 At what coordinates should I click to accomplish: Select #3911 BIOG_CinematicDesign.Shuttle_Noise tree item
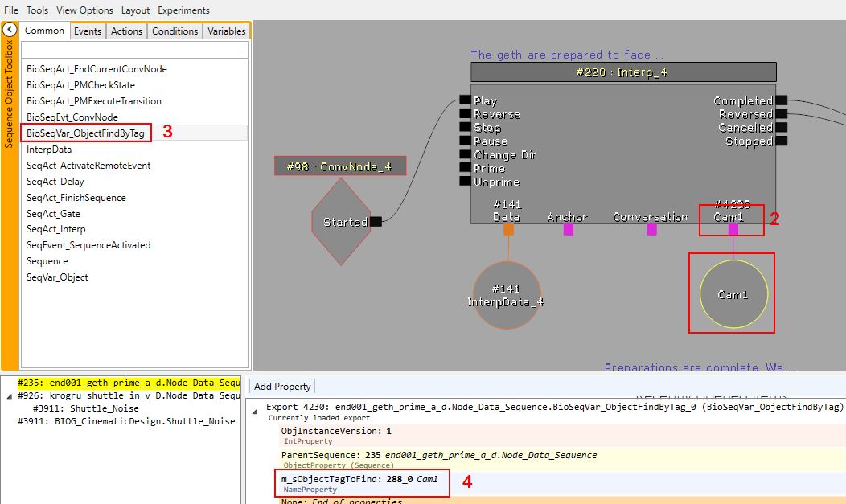point(126,421)
